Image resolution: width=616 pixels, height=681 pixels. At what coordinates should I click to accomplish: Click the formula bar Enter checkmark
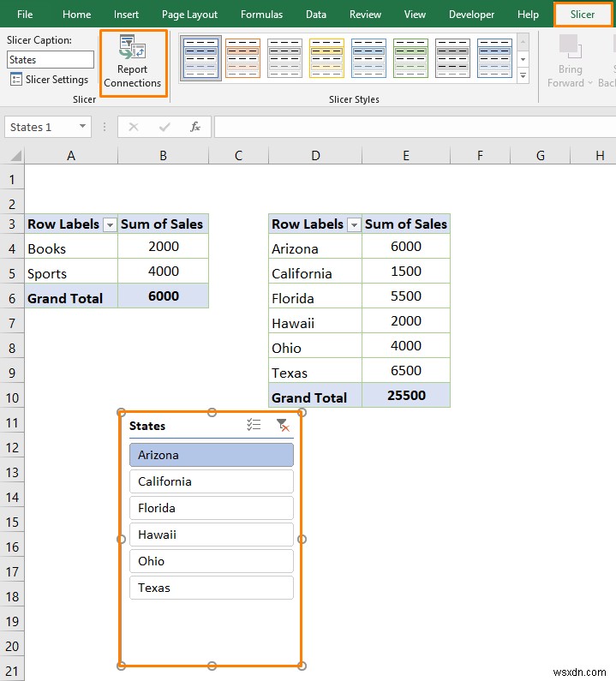164,127
